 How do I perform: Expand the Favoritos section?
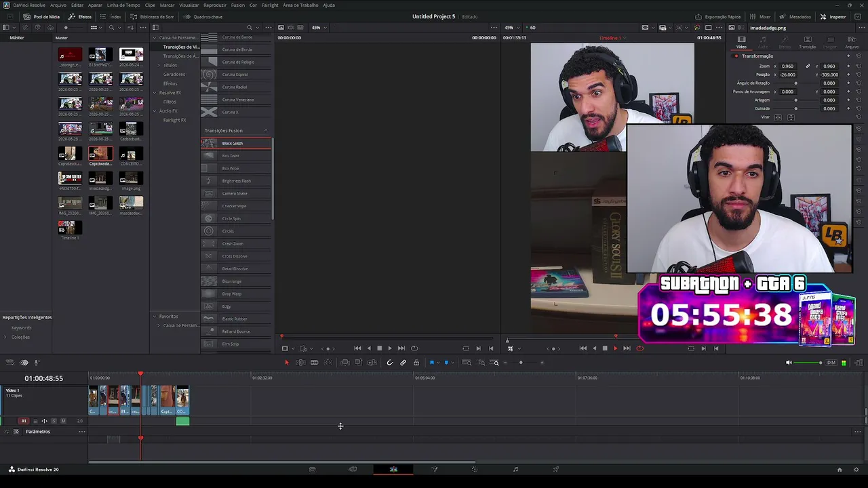[x=154, y=317]
